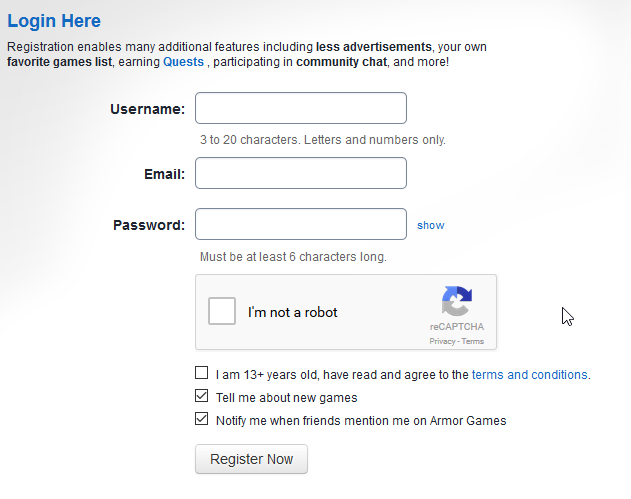The image size is (631, 499).
Task: Check the 13+ years old agreement box
Action: point(202,373)
